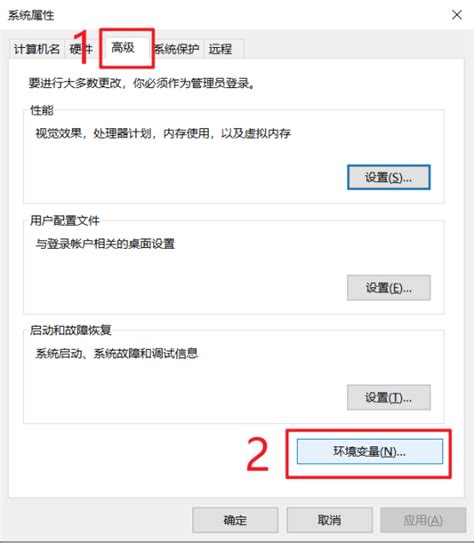Click the 应用(A) button

point(423,520)
